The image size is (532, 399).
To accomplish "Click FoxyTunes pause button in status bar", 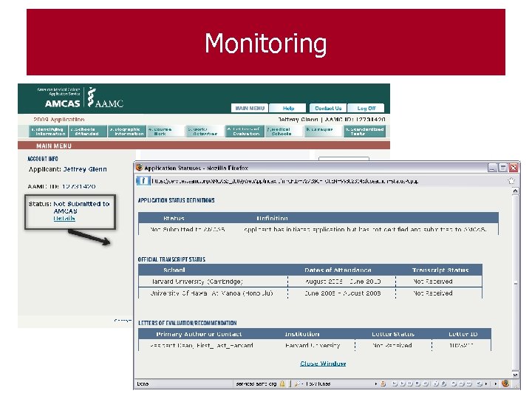I will click(410, 383).
